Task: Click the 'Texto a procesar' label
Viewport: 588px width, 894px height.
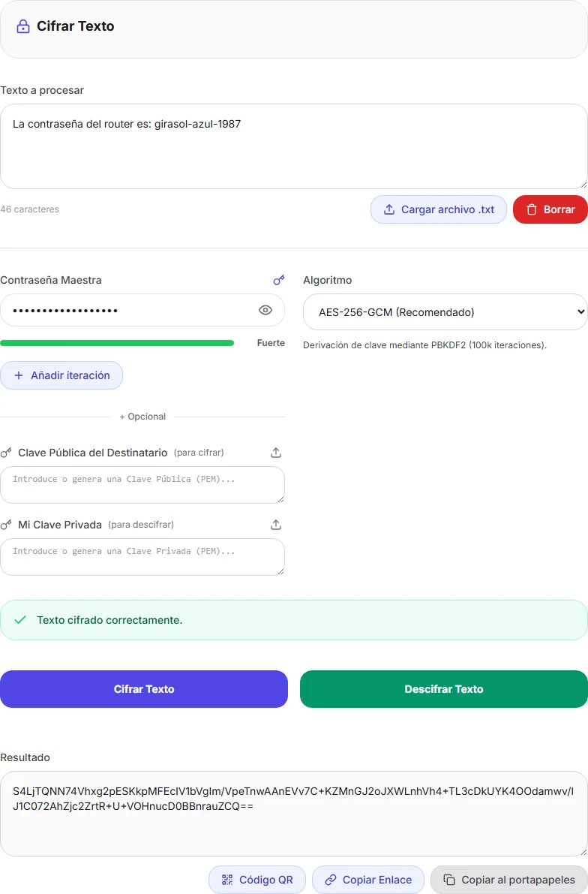Action: 42,90
